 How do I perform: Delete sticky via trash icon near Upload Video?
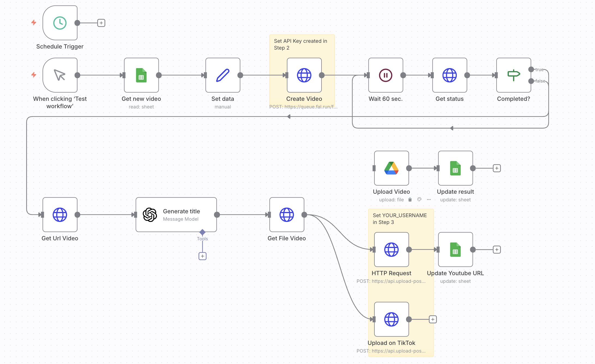pos(410,200)
